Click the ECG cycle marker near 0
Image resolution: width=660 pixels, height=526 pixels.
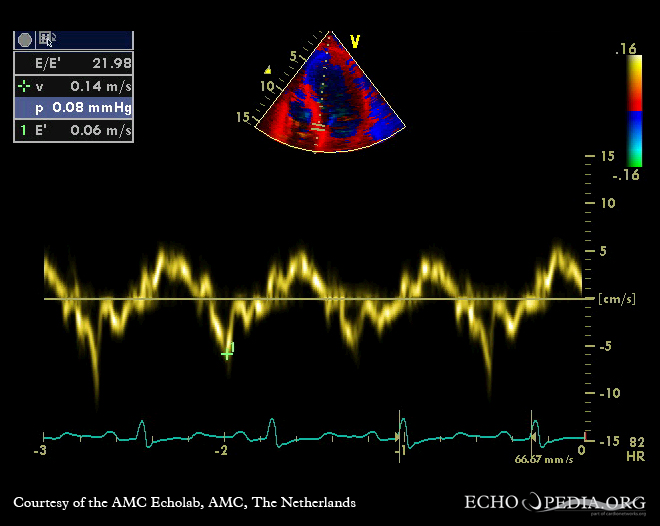533,430
